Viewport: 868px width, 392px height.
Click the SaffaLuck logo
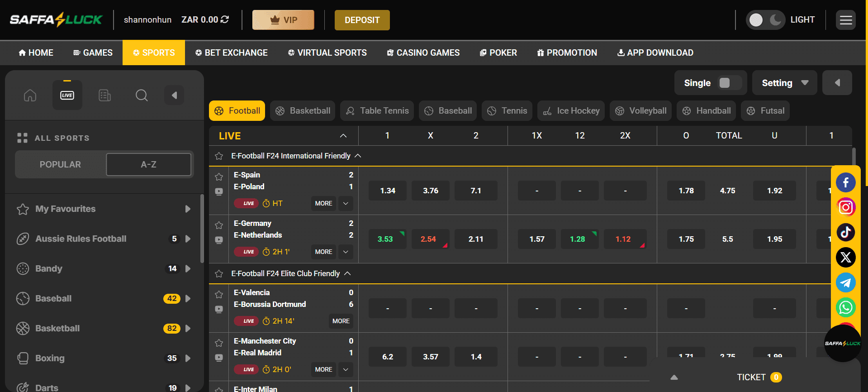(56, 20)
